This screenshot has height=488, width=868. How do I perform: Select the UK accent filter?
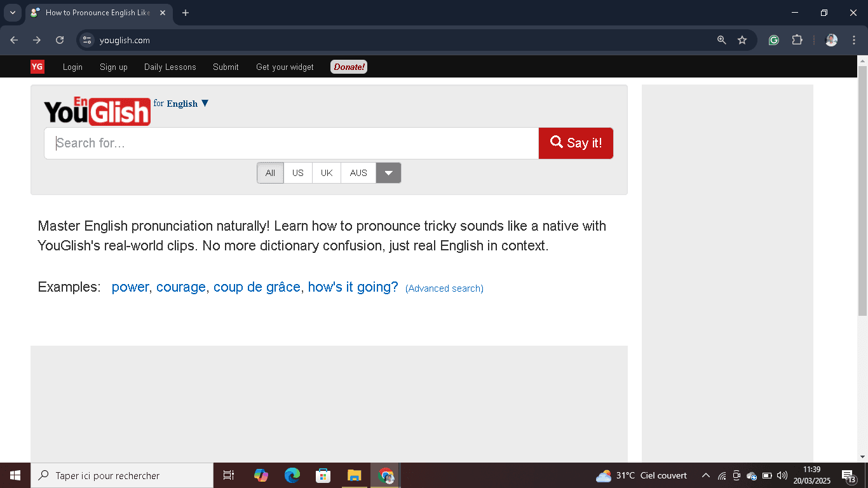326,172
